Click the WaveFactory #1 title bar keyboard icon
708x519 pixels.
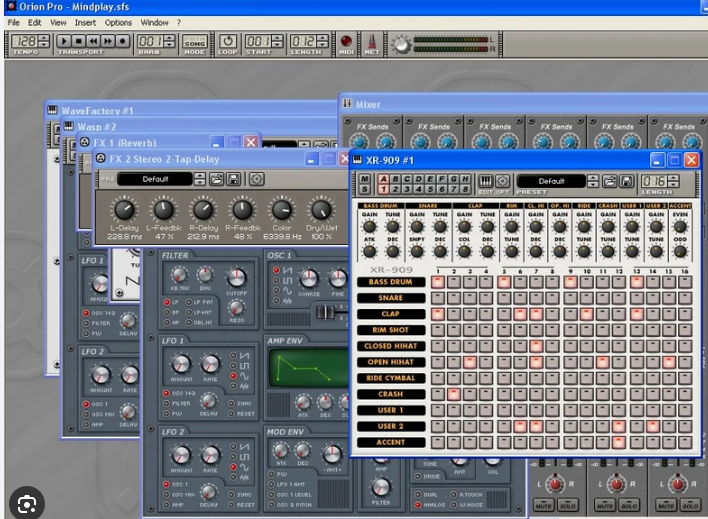(x=52, y=110)
